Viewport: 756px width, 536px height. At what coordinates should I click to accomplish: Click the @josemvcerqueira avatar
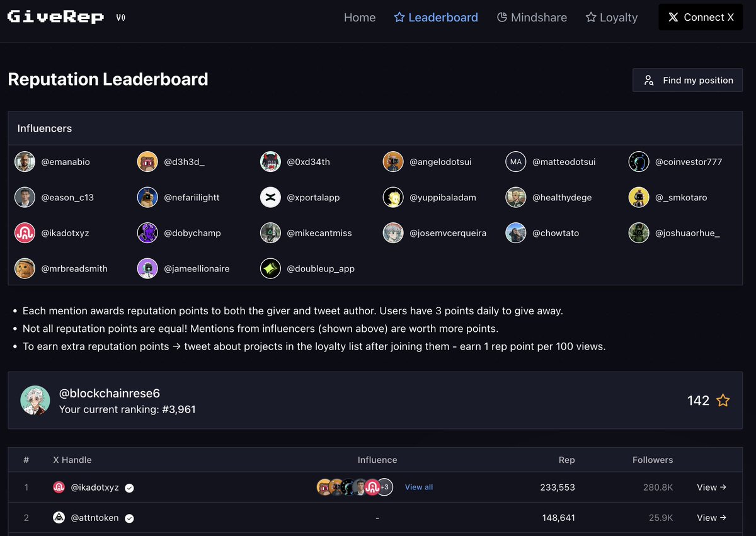point(393,233)
